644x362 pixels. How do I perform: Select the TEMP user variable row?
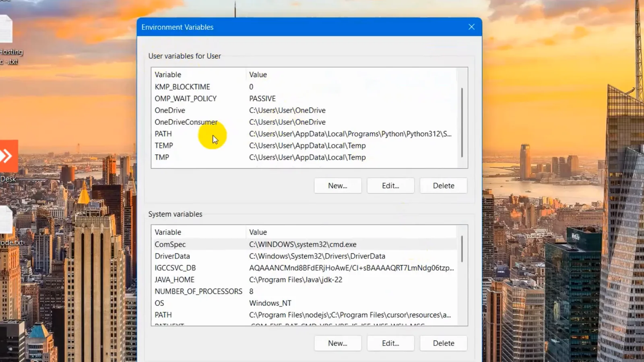[x=304, y=146]
